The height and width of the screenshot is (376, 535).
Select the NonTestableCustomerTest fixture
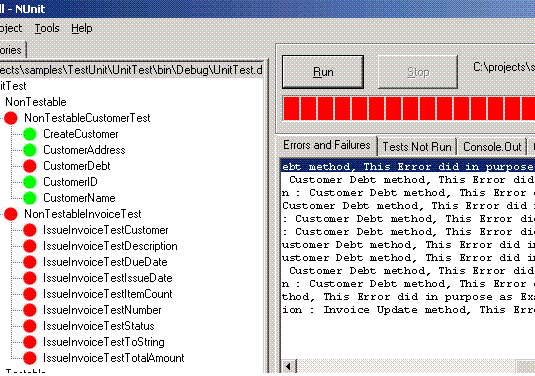tap(87, 118)
